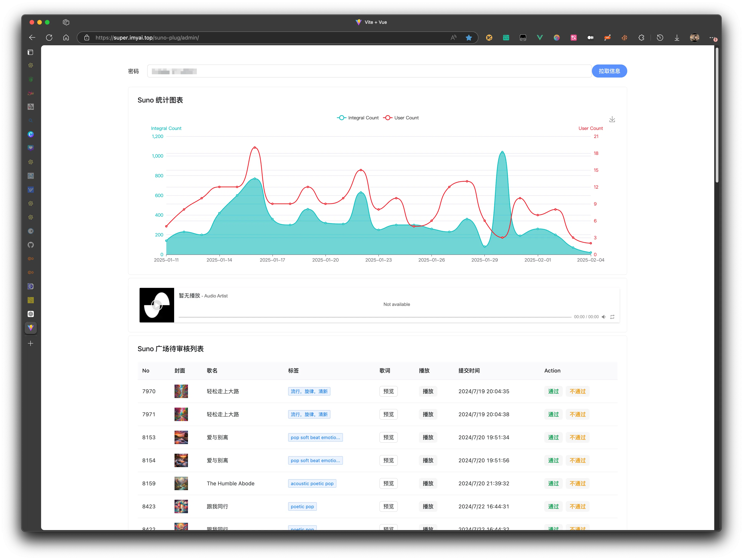Mute the audio player volume icon

click(604, 317)
